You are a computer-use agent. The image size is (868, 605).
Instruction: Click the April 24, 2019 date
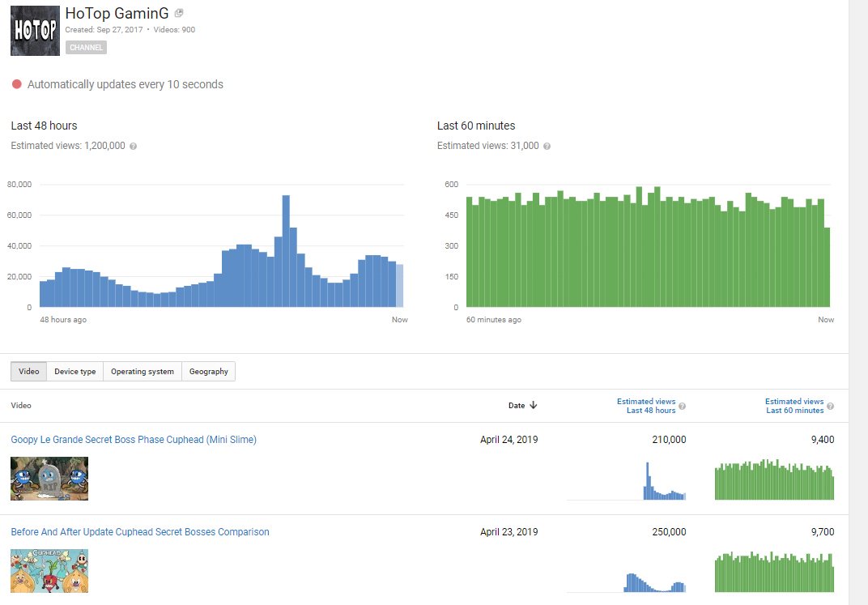click(x=508, y=440)
